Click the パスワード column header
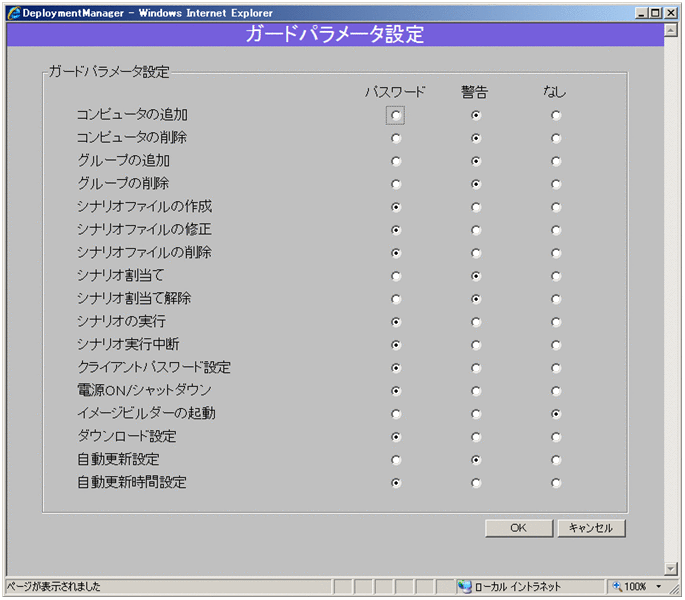The height and width of the screenshot is (600, 685). tap(395, 92)
